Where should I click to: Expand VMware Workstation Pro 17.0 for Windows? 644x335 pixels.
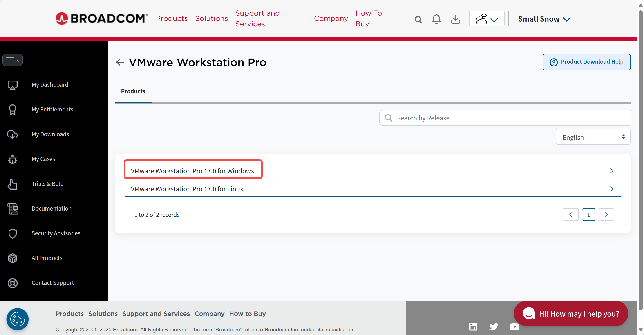click(372, 171)
